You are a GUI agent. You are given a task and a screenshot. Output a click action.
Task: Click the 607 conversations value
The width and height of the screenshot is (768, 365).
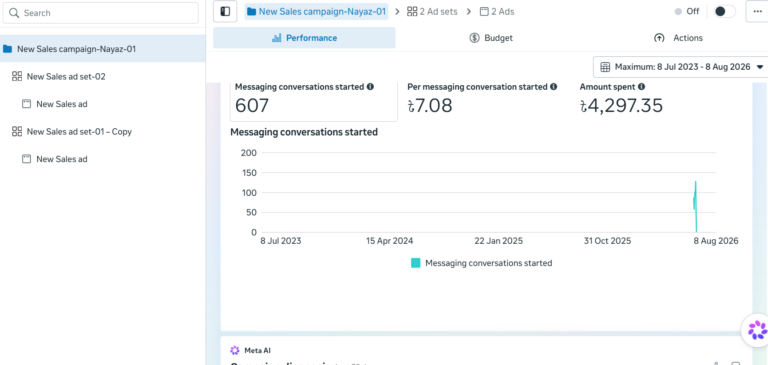tap(252, 105)
